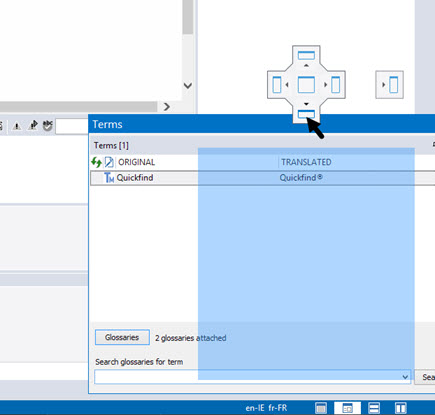Select the right docking guide in cross

click(x=336, y=85)
